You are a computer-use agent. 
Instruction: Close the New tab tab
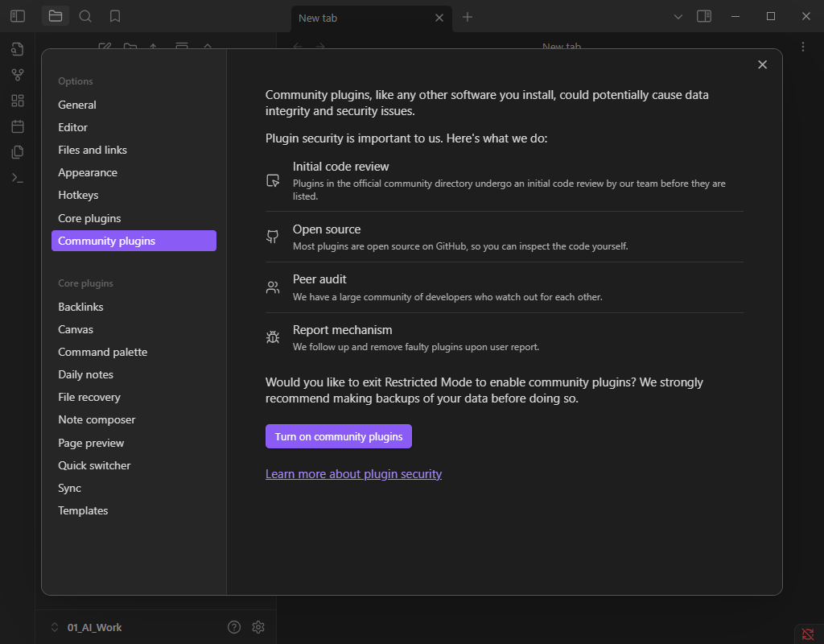(x=439, y=18)
